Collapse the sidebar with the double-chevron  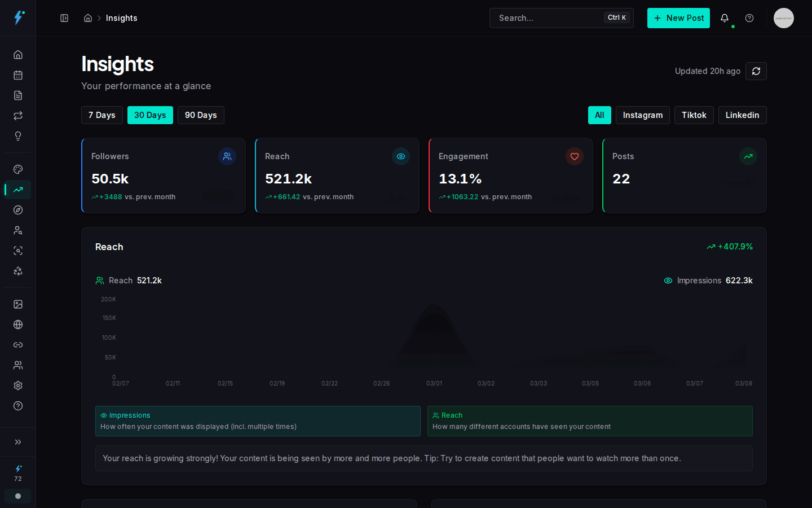click(17, 442)
